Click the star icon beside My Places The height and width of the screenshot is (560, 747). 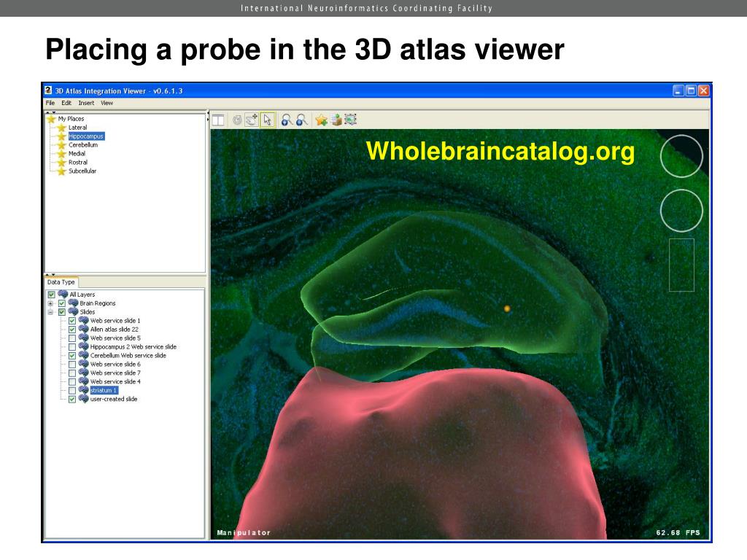point(52,119)
